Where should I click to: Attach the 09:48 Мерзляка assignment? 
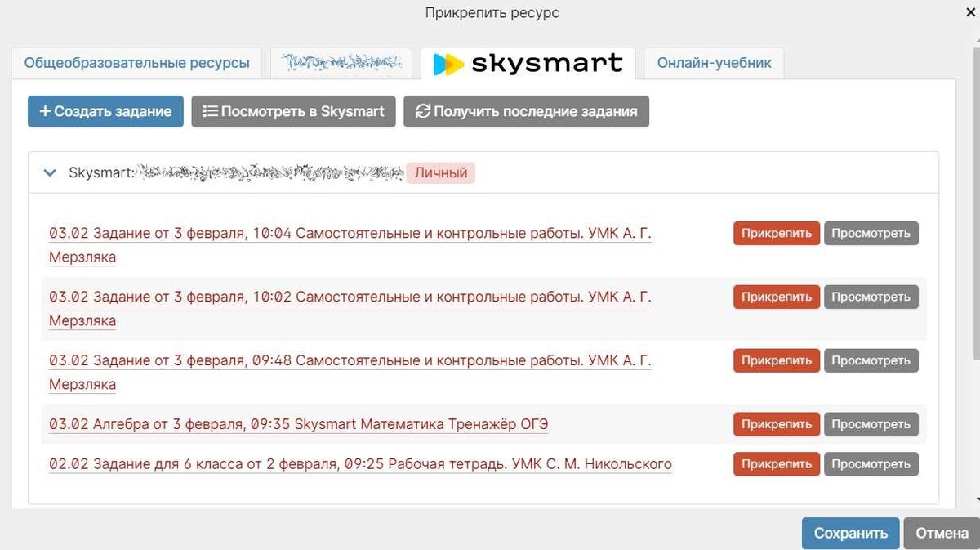click(x=777, y=360)
